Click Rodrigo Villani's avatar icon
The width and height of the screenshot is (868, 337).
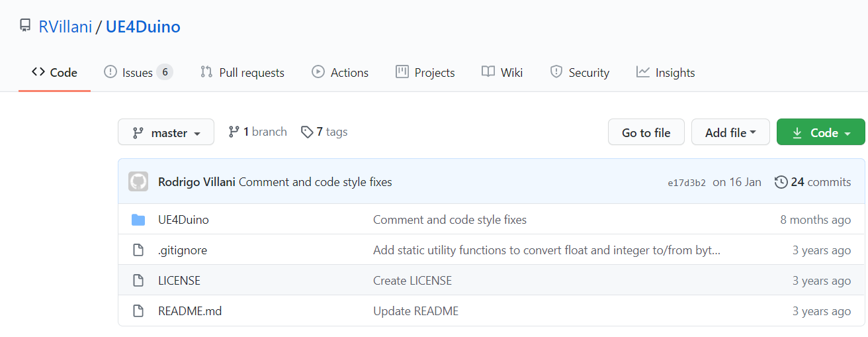click(138, 181)
